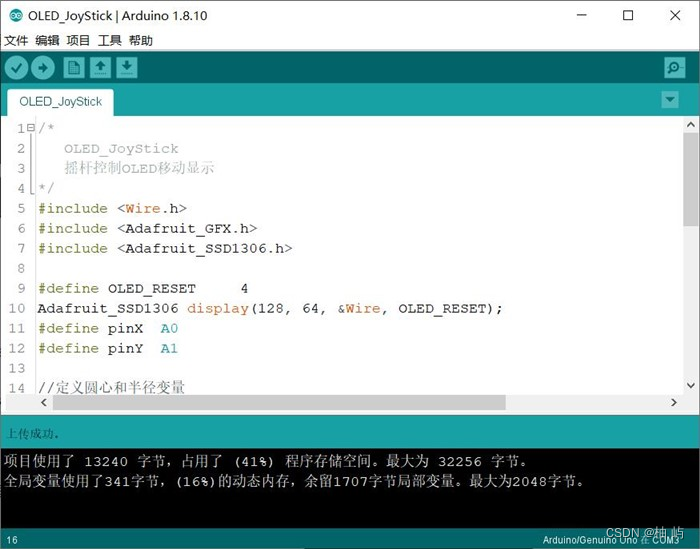Open the 编辑 menu
Viewport: 700px width, 549px height.
coord(47,41)
